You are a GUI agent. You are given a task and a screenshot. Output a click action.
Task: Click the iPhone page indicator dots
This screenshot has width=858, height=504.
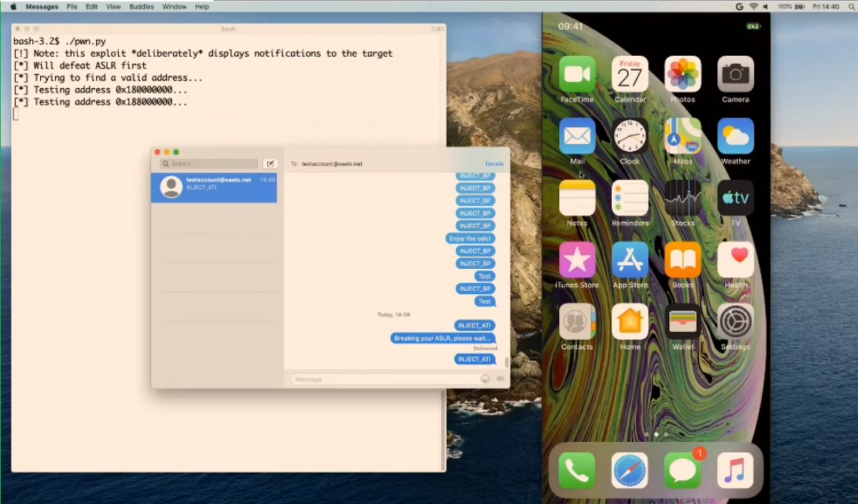(656, 435)
